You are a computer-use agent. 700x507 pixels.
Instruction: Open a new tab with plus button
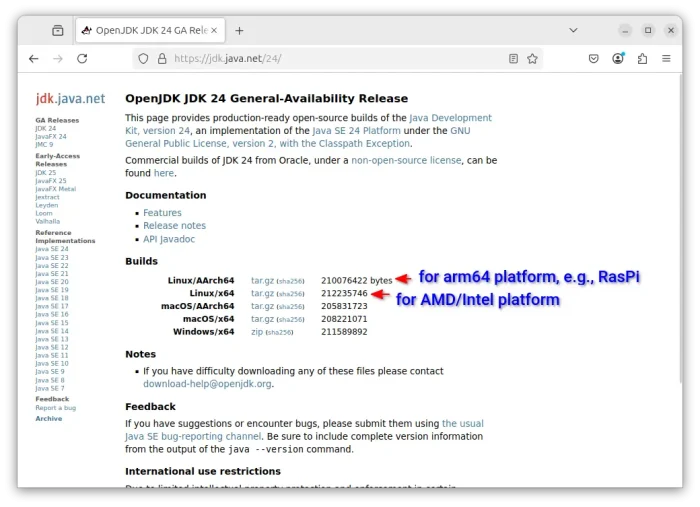tap(239, 30)
